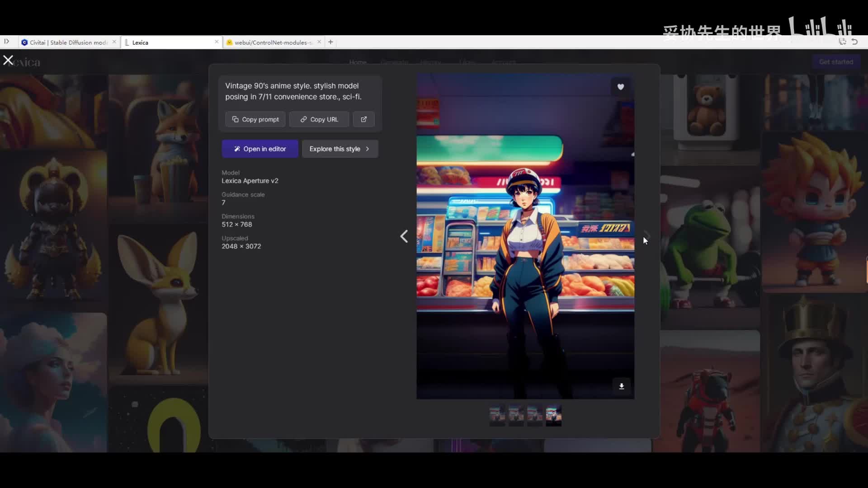Select the first variation thumbnail below image
Image resolution: width=868 pixels, height=488 pixels.
coord(497,415)
